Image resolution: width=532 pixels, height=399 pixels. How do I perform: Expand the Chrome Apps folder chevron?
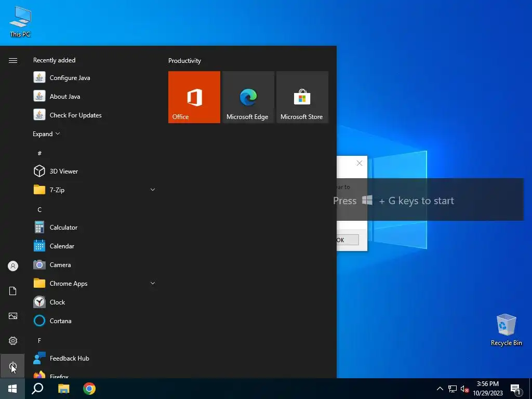[x=153, y=283]
